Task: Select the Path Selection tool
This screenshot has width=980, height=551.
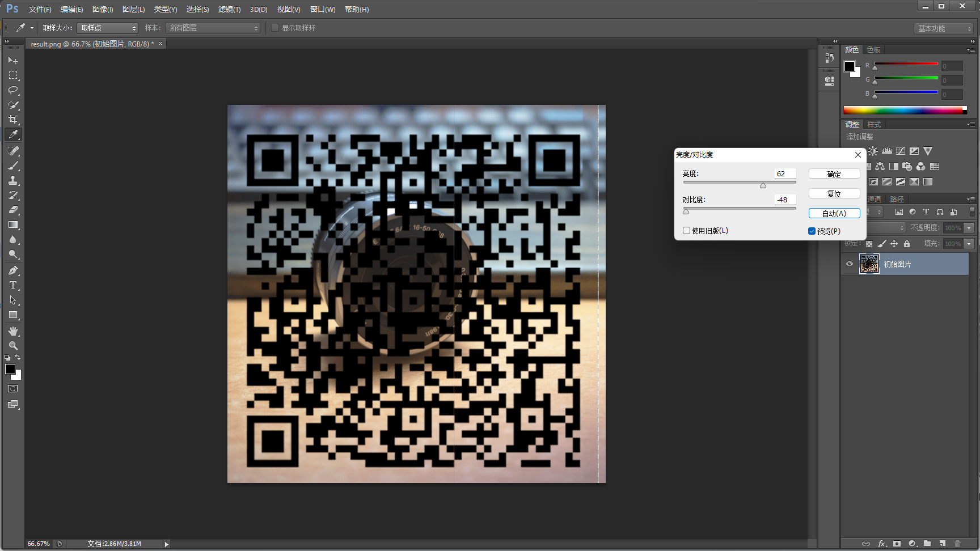Action: (13, 300)
